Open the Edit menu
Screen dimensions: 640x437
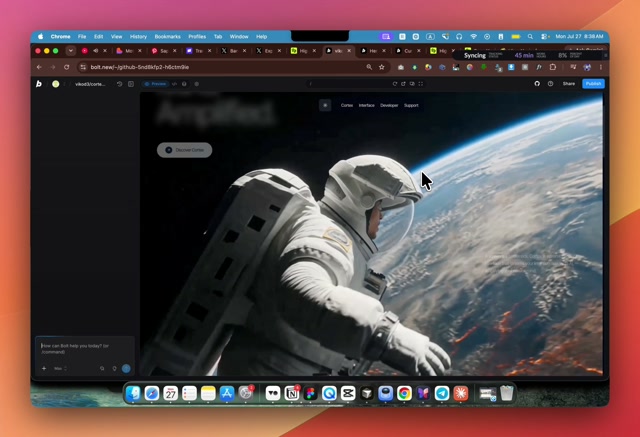tap(98, 36)
